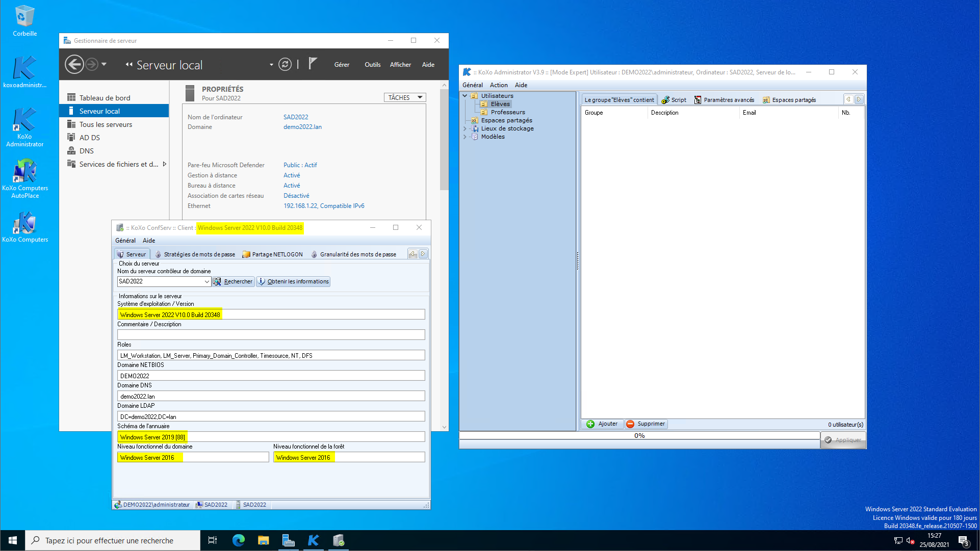Sort by the Groupe column header
The width and height of the screenshot is (980, 551).
click(614, 113)
